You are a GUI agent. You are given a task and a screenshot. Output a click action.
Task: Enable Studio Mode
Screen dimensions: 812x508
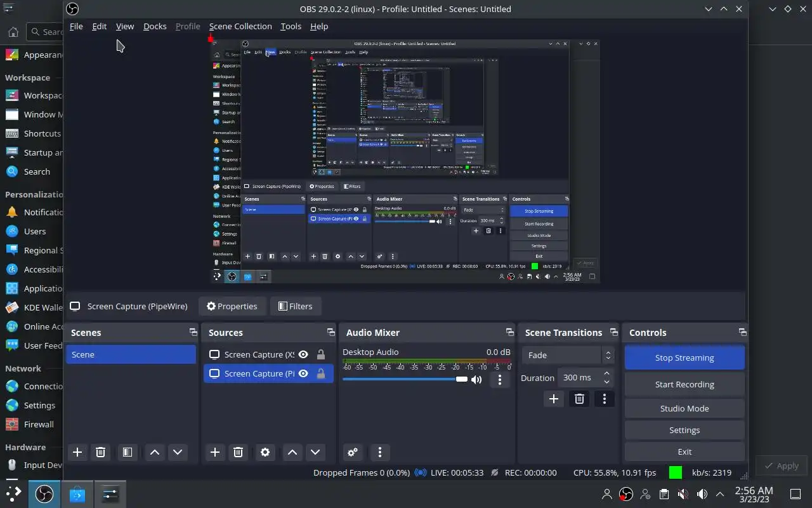tap(684, 408)
